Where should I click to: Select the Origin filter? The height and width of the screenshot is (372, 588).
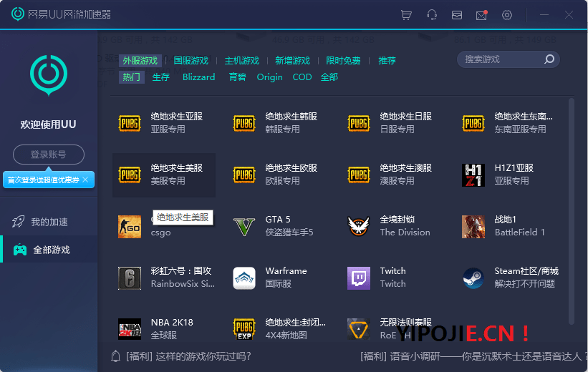point(269,77)
